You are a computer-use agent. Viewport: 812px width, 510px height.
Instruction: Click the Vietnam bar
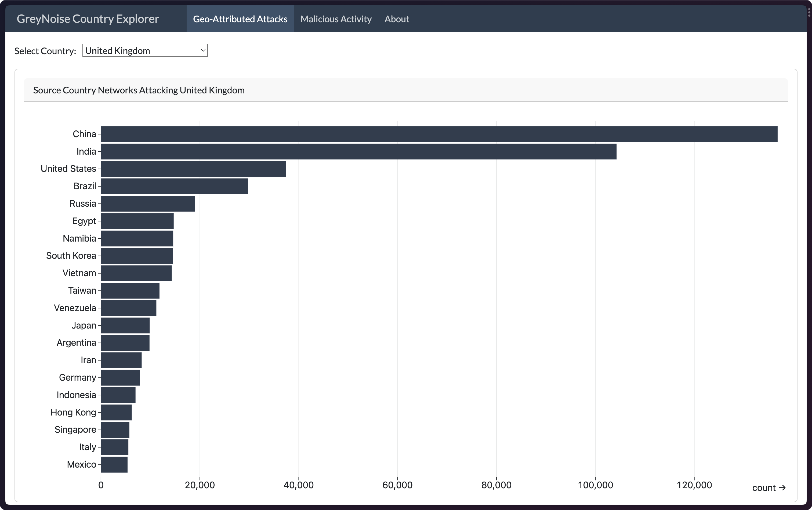136,273
